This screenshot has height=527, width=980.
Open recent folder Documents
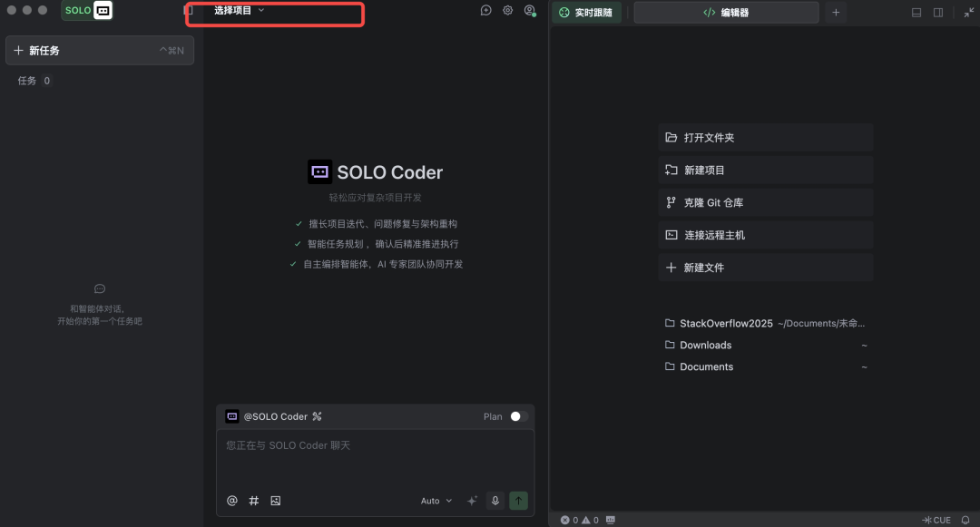click(x=766, y=367)
